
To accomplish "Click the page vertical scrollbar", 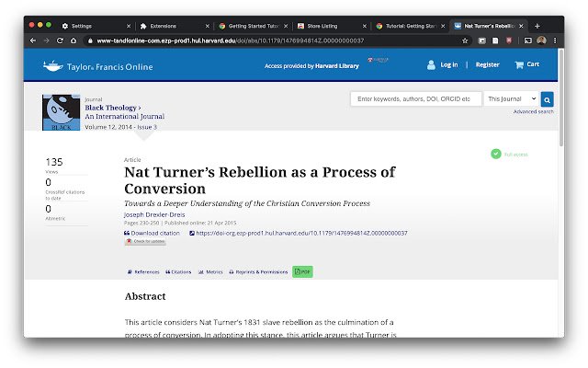I will coord(561,98).
